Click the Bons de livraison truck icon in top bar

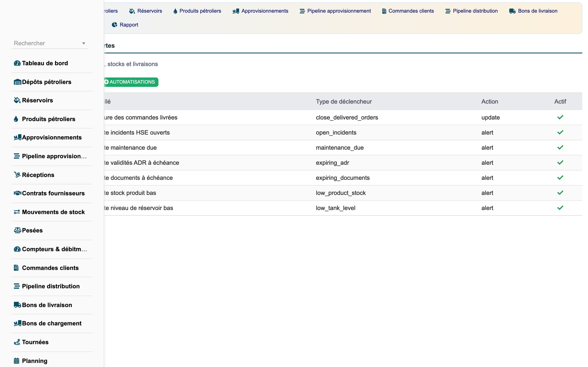pyautogui.click(x=512, y=11)
